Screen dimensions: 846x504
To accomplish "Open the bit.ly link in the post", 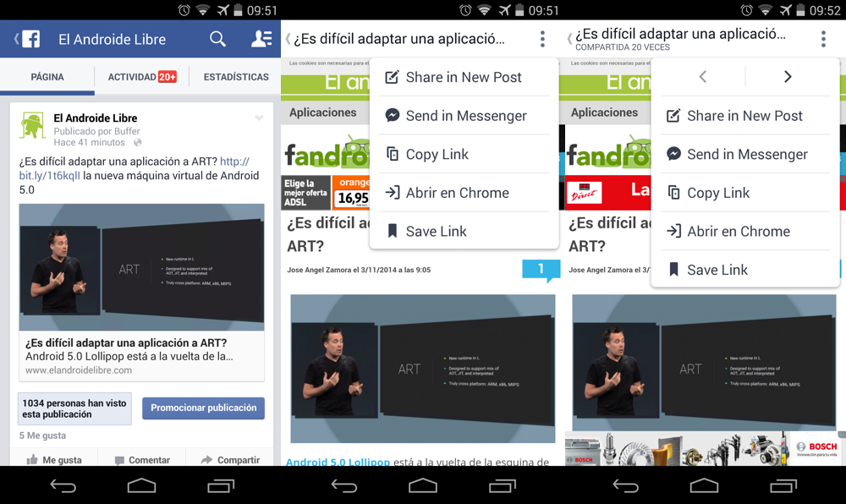I will pos(51,175).
